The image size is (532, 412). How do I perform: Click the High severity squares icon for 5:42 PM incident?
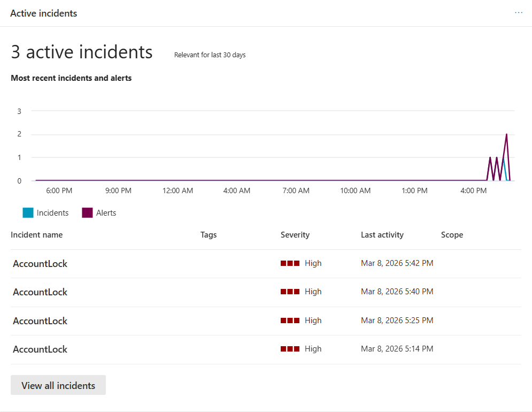point(290,263)
